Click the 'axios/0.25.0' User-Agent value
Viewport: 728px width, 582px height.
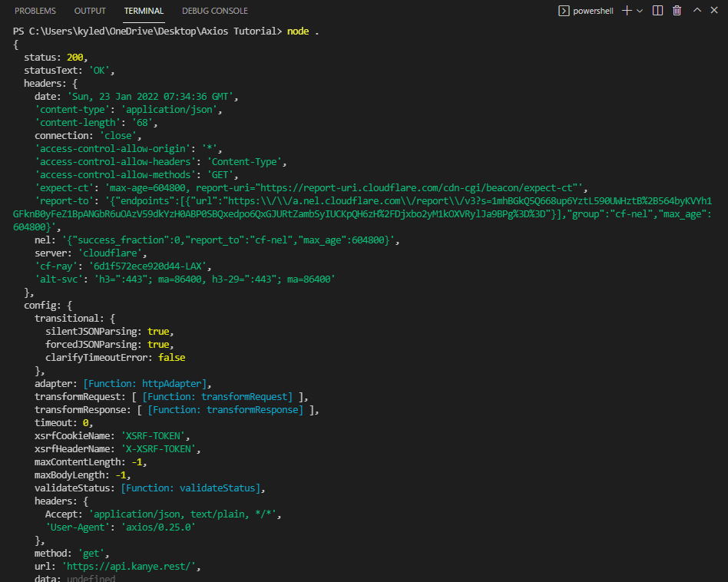coord(158,527)
